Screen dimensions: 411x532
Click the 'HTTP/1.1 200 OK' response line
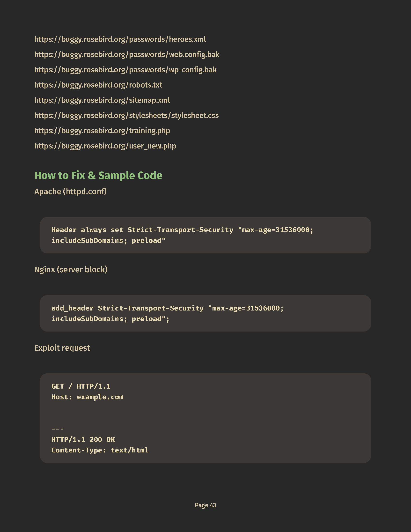[x=83, y=439]
